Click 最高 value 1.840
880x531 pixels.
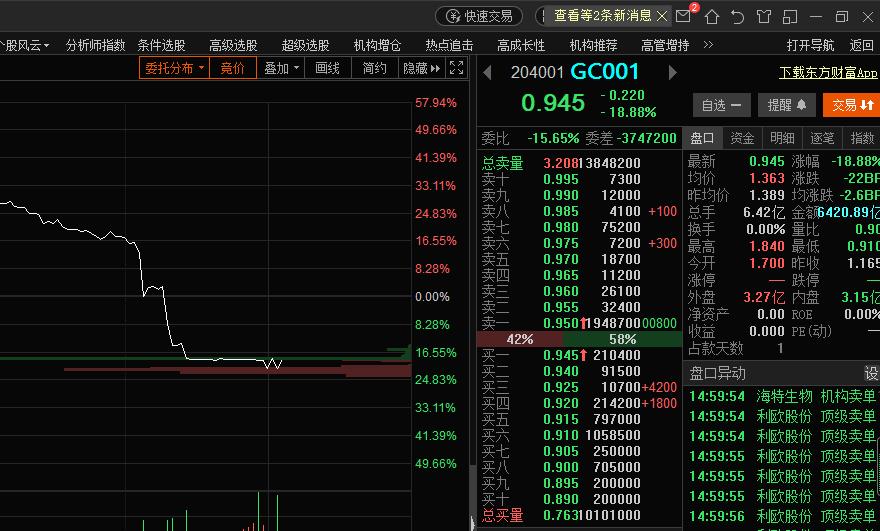click(x=767, y=246)
